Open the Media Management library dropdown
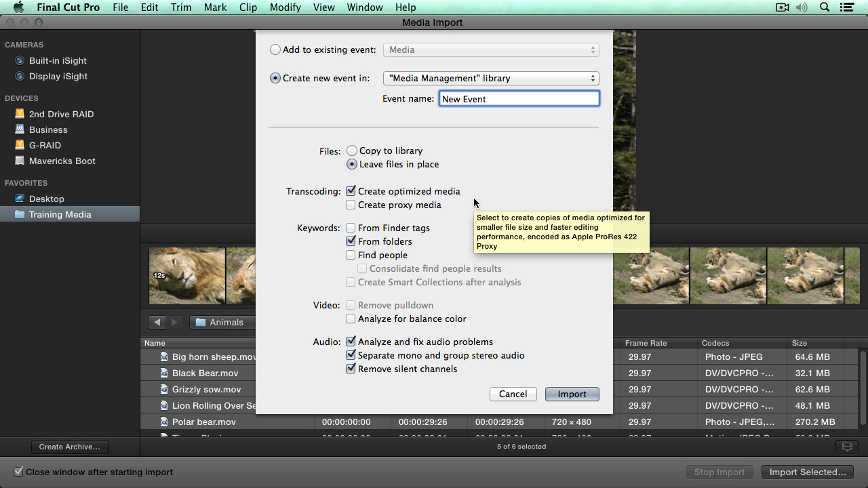 pos(491,78)
